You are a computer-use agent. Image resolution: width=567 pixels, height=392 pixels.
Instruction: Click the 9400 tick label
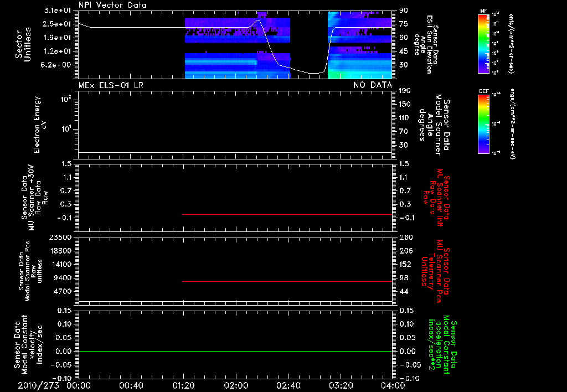[62, 278]
